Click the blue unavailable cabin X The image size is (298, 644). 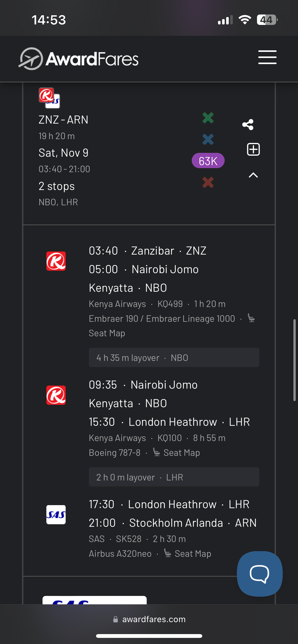208,139
